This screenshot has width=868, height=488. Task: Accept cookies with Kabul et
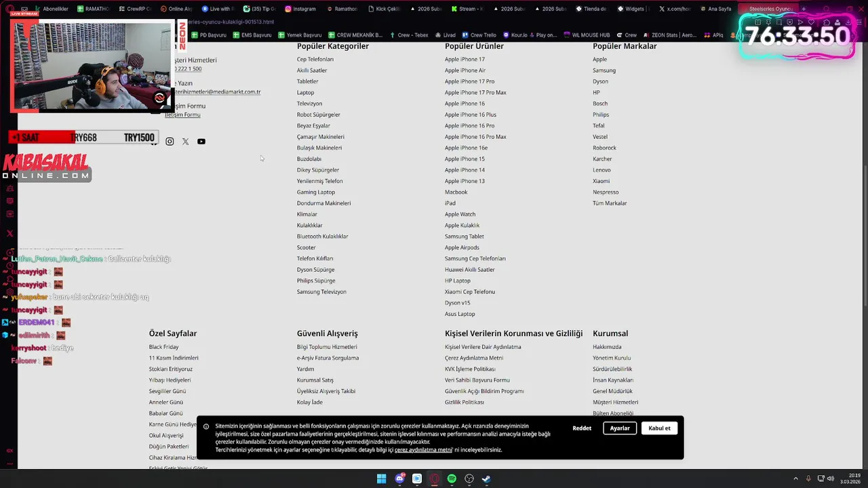coord(659,428)
